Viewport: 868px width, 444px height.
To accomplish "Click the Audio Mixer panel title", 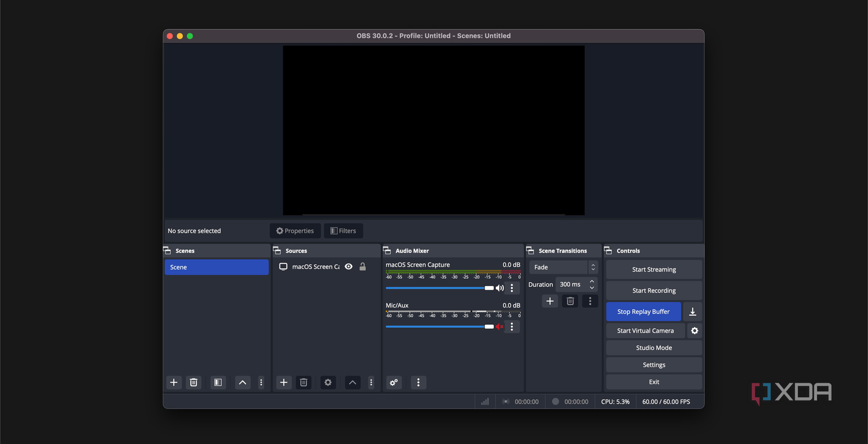I will click(x=412, y=251).
